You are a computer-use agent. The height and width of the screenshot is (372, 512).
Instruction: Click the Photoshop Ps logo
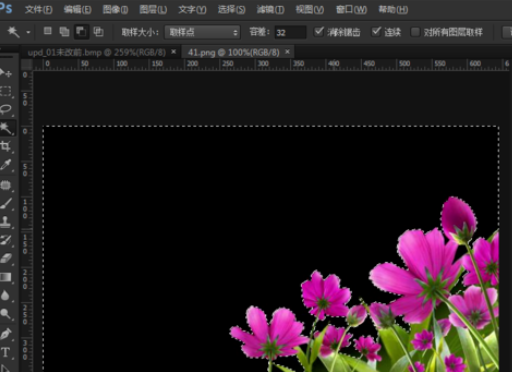pos(6,8)
